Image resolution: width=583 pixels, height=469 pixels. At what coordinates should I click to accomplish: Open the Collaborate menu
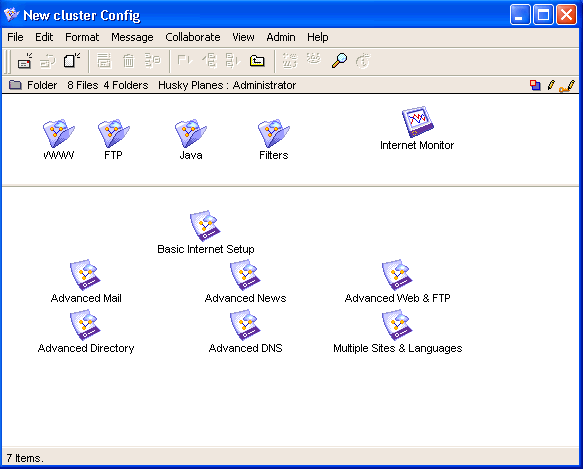click(x=193, y=37)
